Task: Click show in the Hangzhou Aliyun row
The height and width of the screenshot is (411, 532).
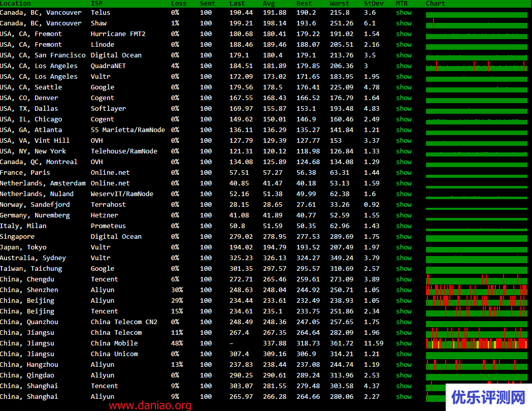Action: tap(404, 364)
